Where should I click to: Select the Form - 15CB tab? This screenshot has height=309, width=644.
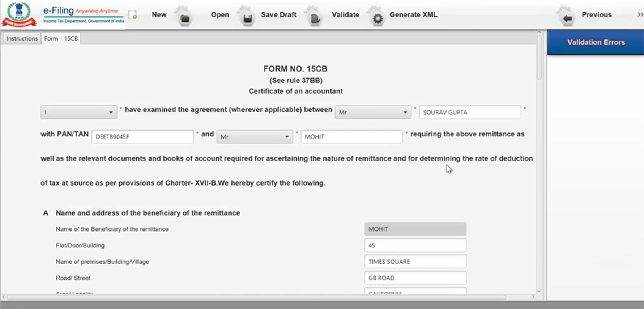coord(61,38)
